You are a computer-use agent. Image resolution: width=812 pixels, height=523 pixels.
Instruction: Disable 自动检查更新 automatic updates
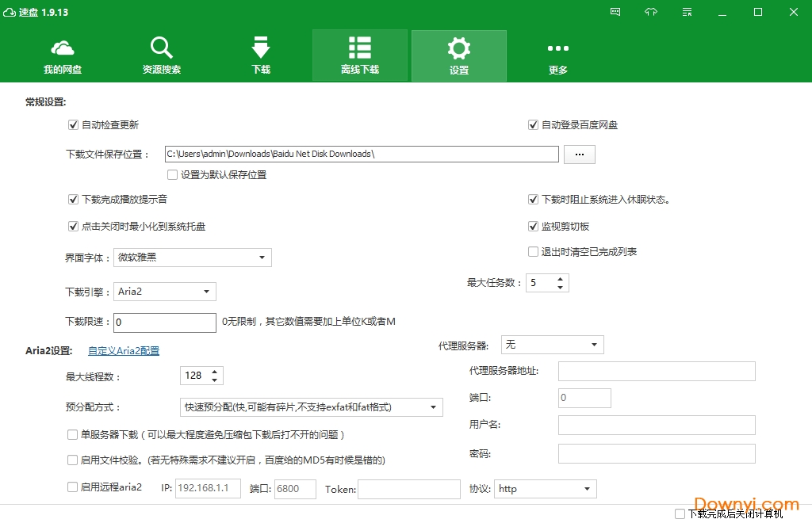click(73, 124)
